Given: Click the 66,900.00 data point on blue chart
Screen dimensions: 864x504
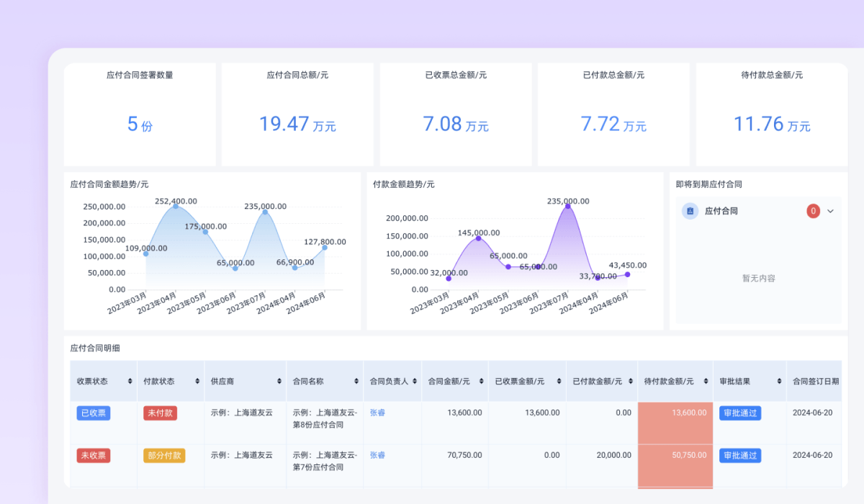Looking at the screenshot, I should pyautogui.click(x=294, y=268).
